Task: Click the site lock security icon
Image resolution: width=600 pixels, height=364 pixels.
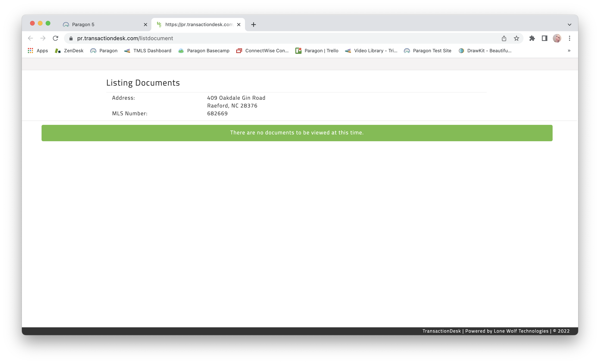Action: (71, 38)
